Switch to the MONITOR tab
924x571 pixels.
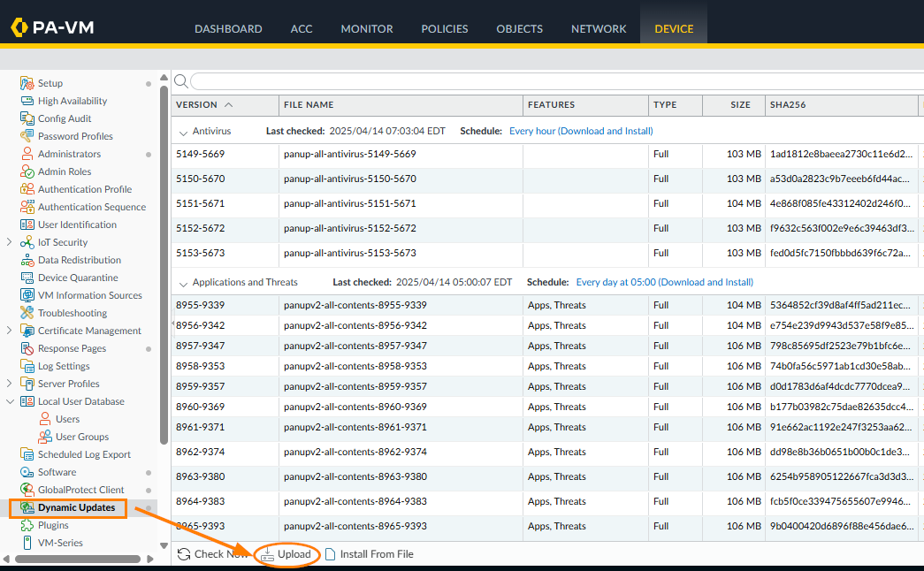[x=367, y=28]
